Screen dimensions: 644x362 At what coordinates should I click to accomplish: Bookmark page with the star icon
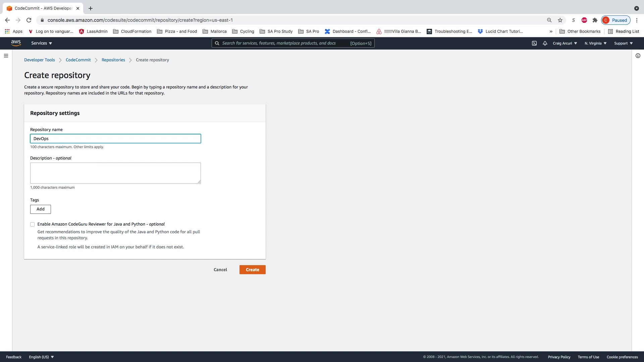[560, 20]
